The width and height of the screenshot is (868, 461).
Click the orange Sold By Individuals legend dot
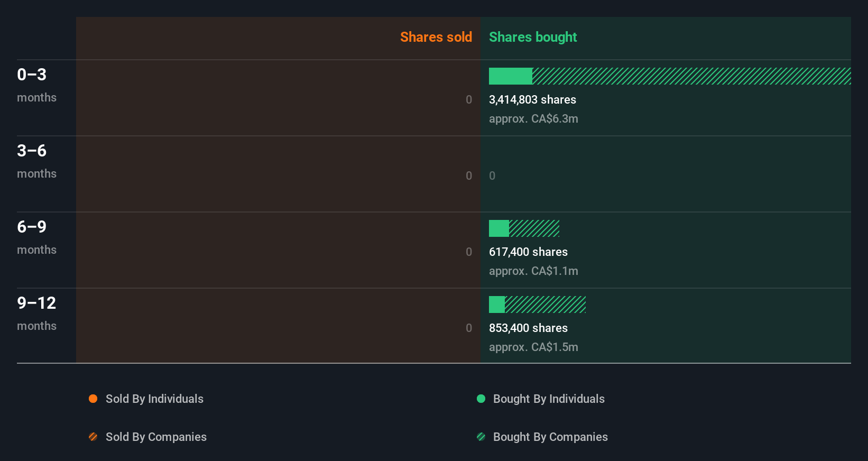pos(93,399)
